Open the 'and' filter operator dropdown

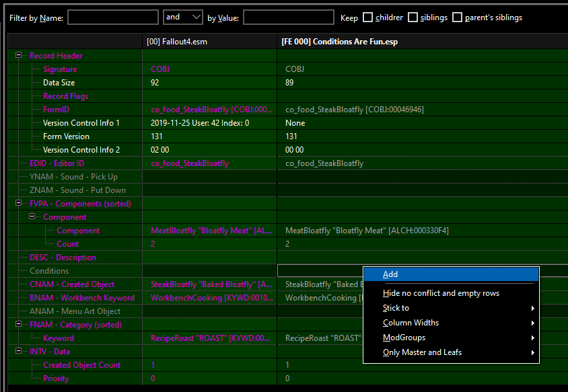[183, 17]
